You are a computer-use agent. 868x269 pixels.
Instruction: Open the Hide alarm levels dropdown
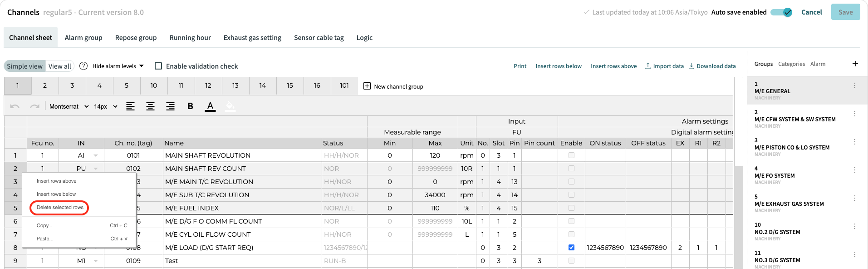pos(118,66)
